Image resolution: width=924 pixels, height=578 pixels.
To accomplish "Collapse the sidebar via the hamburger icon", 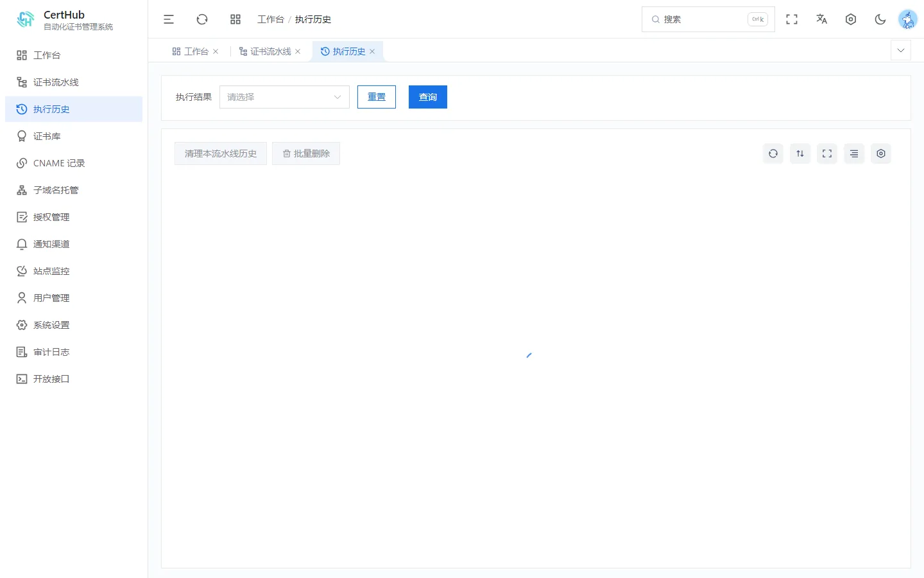I will [x=169, y=19].
